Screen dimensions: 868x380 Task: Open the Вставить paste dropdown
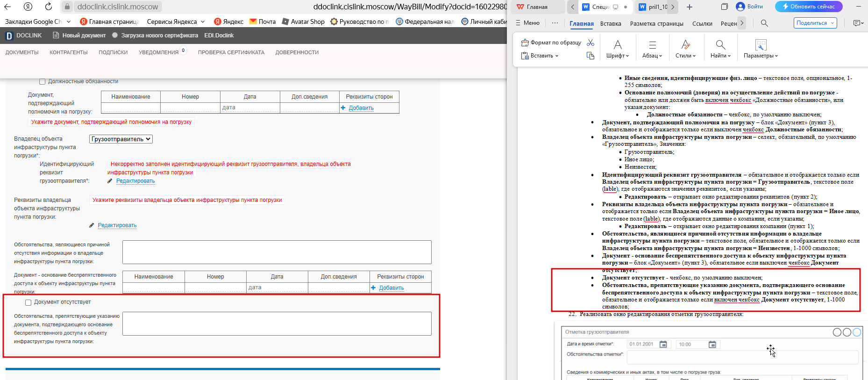point(540,56)
